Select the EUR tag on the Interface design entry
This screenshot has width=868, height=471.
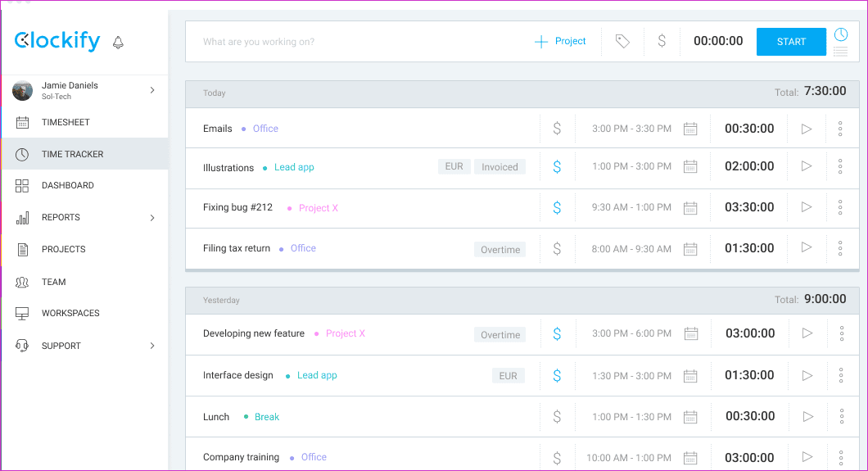[x=509, y=376]
